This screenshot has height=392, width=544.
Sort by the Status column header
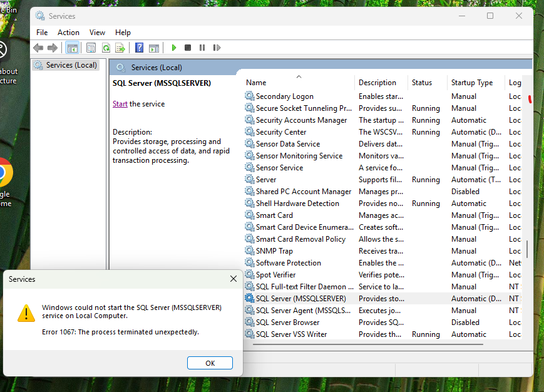tap(428, 83)
